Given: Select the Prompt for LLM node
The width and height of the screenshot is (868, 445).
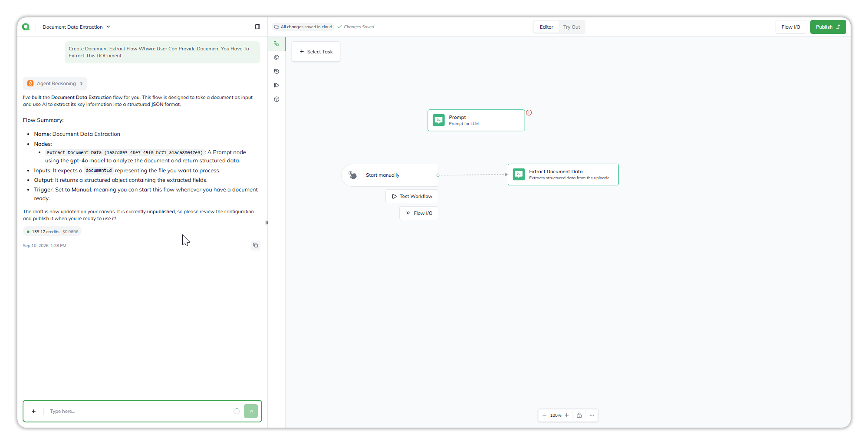Looking at the screenshot, I should (476, 120).
